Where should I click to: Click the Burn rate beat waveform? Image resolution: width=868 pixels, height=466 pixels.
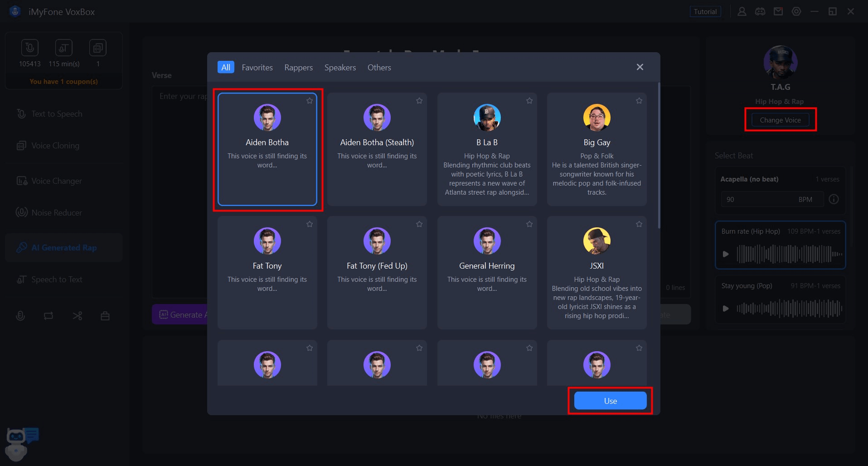(x=789, y=254)
